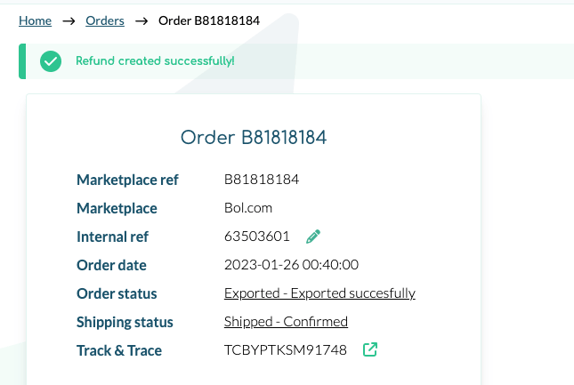Select the current Order B81818184 breadcrumb text
The image size is (574, 385).
pyautogui.click(x=209, y=21)
